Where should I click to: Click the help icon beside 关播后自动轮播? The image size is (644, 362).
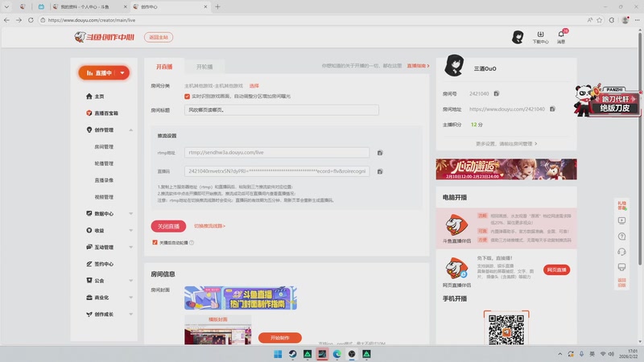click(x=192, y=243)
